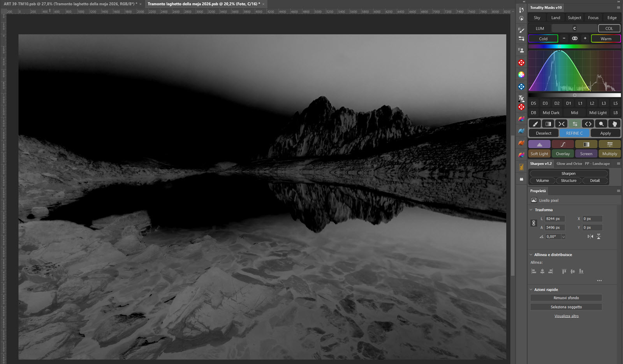Click the invert arrows icon in Tonality Masks
This screenshot has width=623, height=364.
pyautogui.click(x=561, y=124)
